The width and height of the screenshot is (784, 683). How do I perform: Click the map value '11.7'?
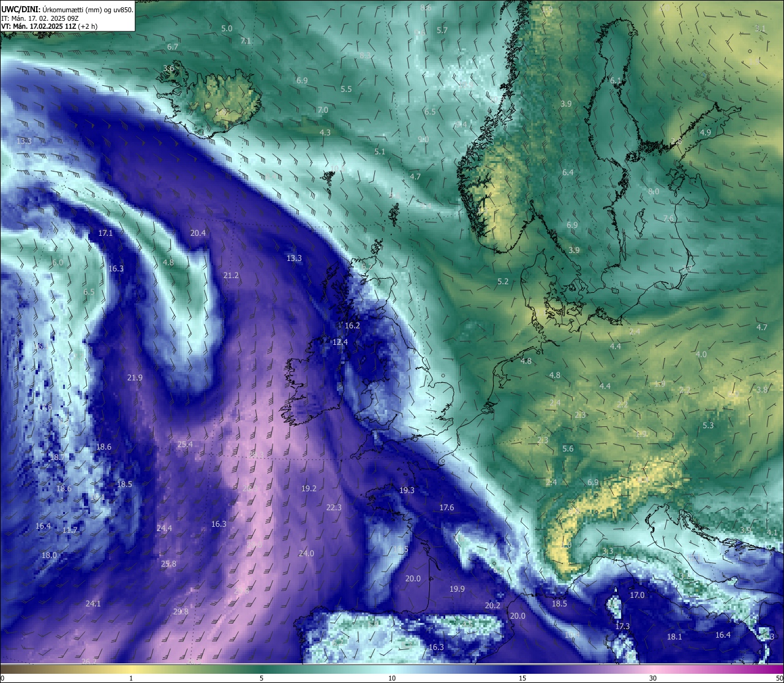[x=70, y=530]
